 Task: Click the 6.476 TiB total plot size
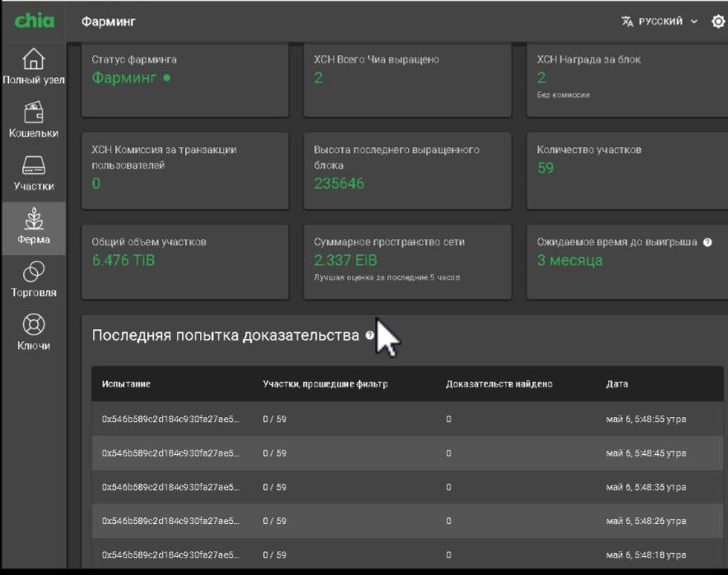123,260
